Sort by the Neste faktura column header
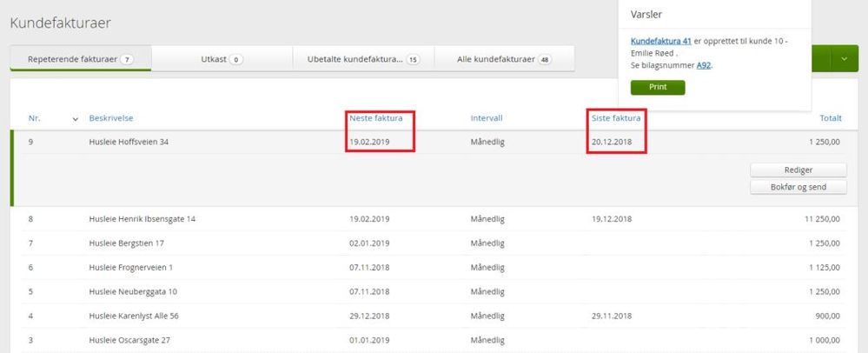 tap(376, 118)
